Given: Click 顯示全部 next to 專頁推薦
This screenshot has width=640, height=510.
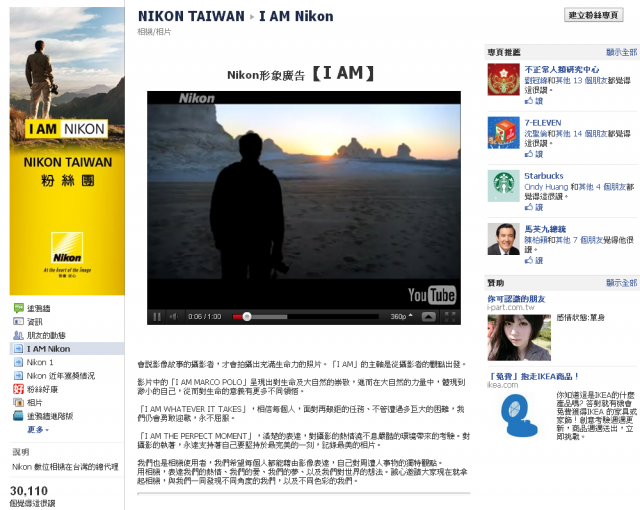Looking at the screenshot, I should click(621, 52).
